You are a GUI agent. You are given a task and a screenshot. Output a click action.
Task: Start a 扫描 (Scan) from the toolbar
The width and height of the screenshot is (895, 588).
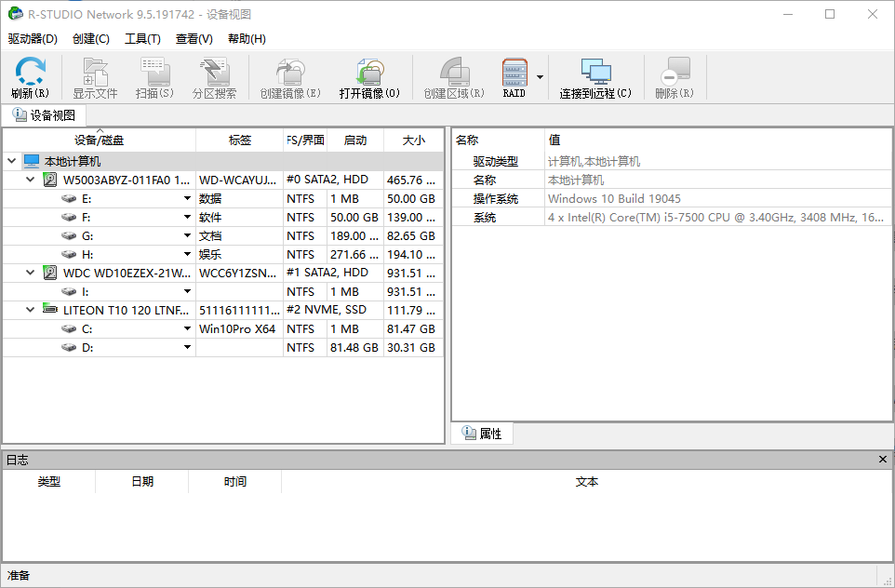[153, 76]
